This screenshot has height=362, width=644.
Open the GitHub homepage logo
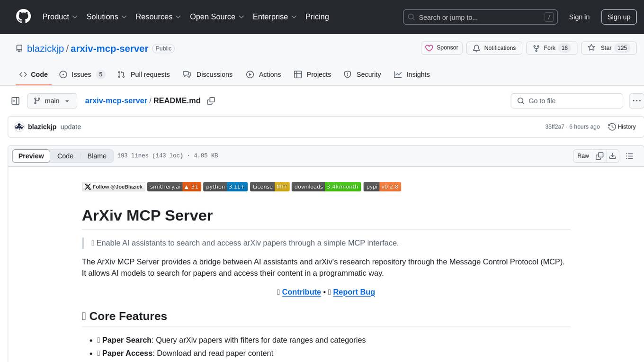24,17
